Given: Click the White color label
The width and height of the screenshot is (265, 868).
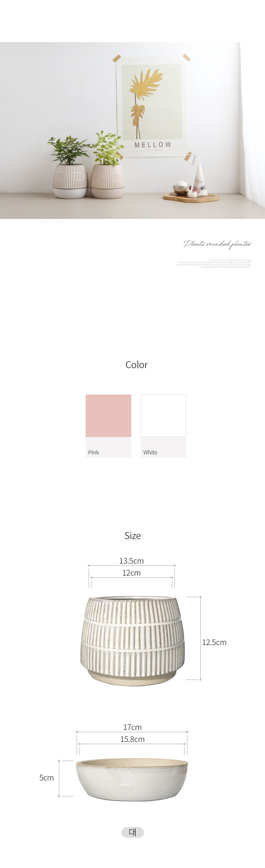Looking at the screenshot, I should click(x=150, y=452).
